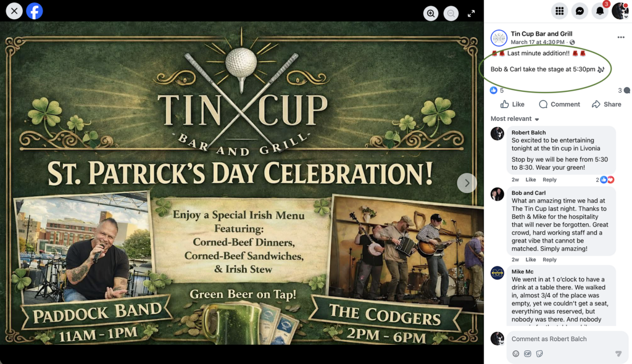Open post options three-dot menu
632x364 pixels.
(621, 38)
